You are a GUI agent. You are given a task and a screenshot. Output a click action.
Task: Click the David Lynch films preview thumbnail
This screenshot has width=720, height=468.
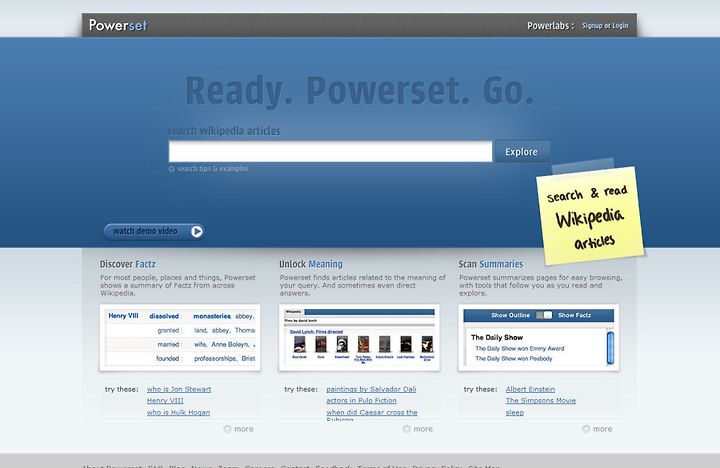[359, 338]
